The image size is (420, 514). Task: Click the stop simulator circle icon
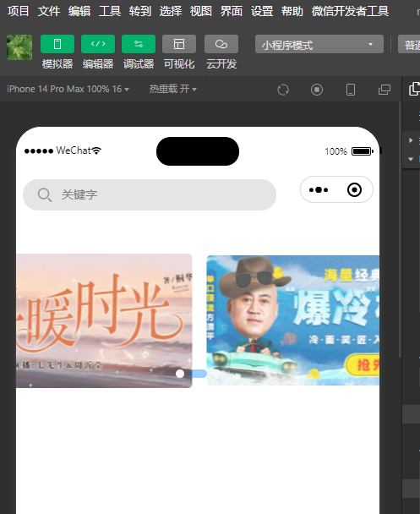[317, 90]
